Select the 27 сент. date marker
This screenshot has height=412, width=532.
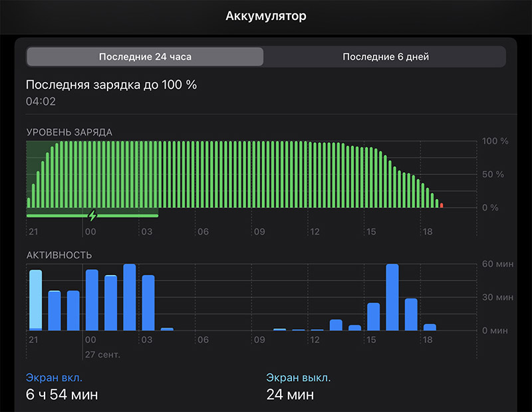102,355
